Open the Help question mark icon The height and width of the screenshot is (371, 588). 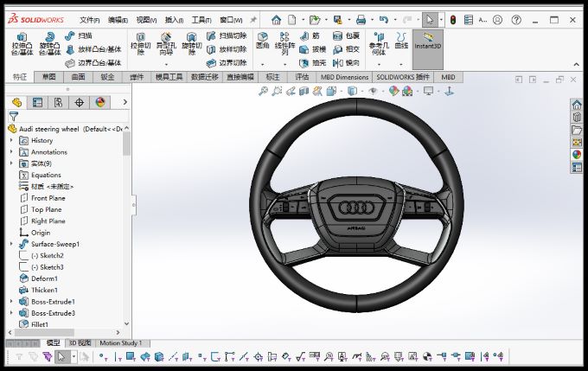click(516, 20)
